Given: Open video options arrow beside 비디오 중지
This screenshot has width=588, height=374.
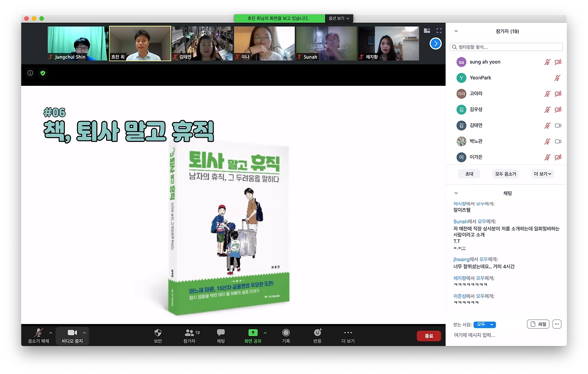Looking at the screenshot, I should pyautogui.click(x=85, y=333).
